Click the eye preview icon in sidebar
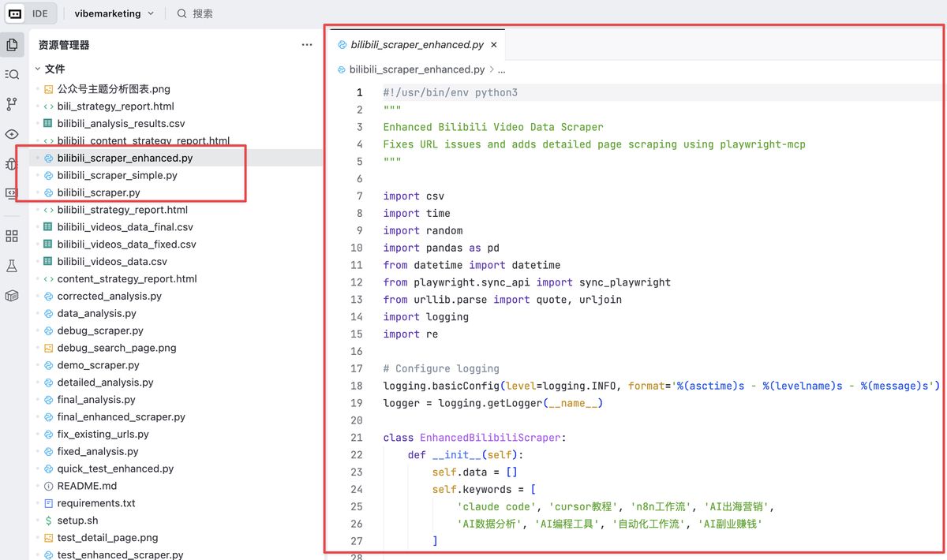 tap(12, 134)
